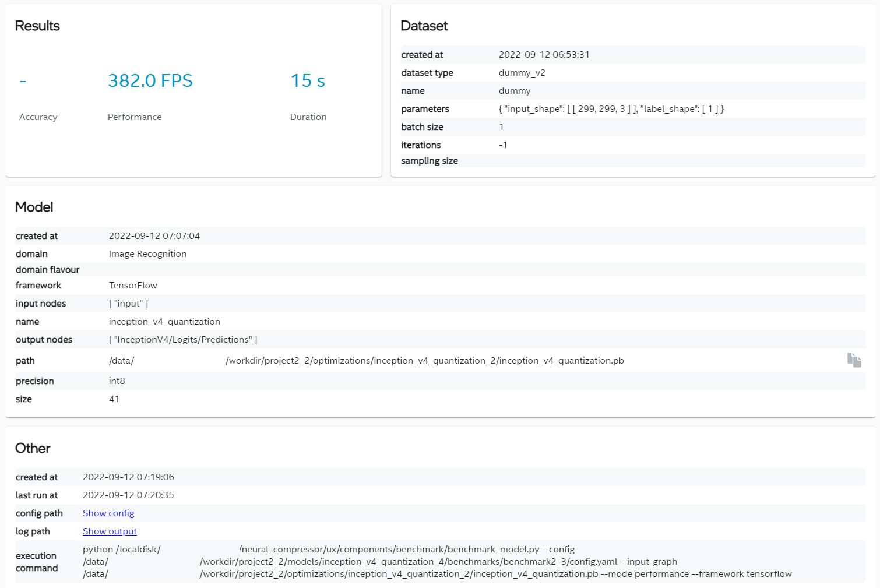Select the int8 precision value
This screenshot has height=588, width=880.
point(117,381)
